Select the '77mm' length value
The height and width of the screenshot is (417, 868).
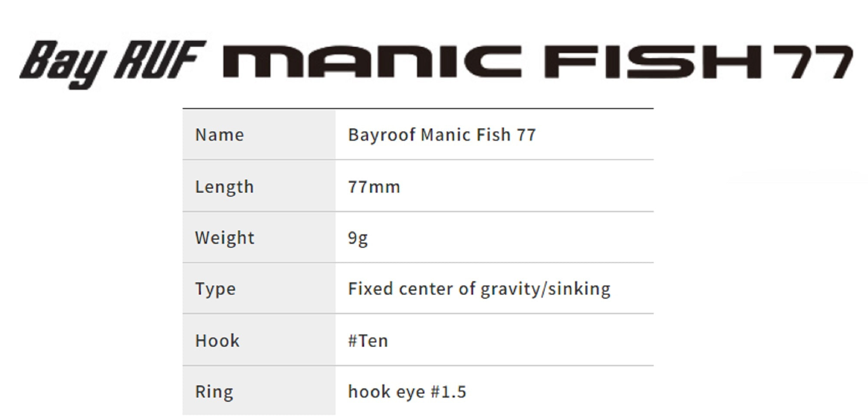(x=374, y=187)
